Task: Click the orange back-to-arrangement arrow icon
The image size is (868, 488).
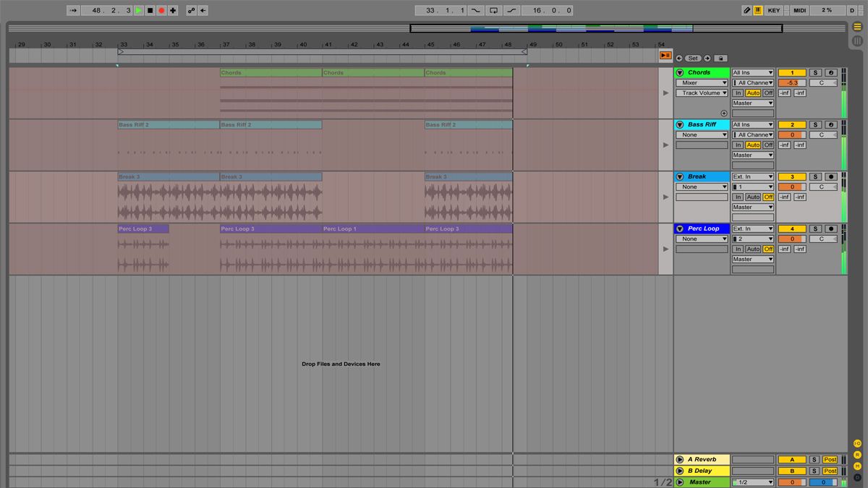Action: coord(665,56)
